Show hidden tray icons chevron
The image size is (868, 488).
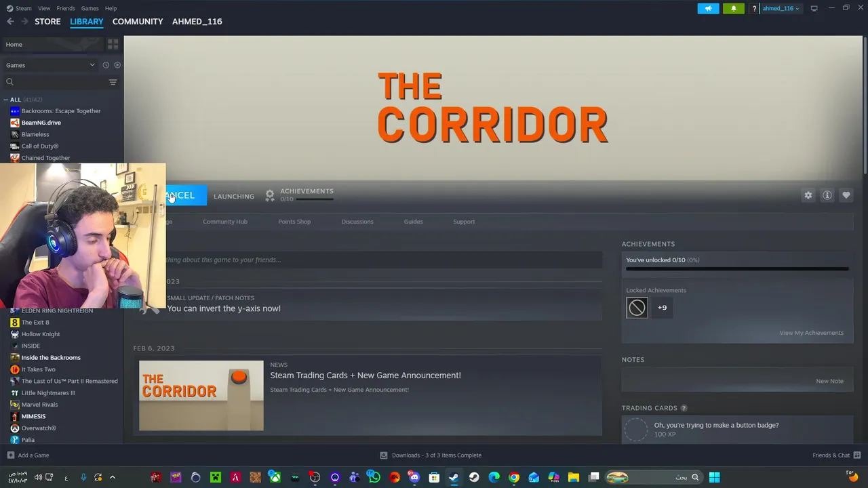tap(113, 477)
